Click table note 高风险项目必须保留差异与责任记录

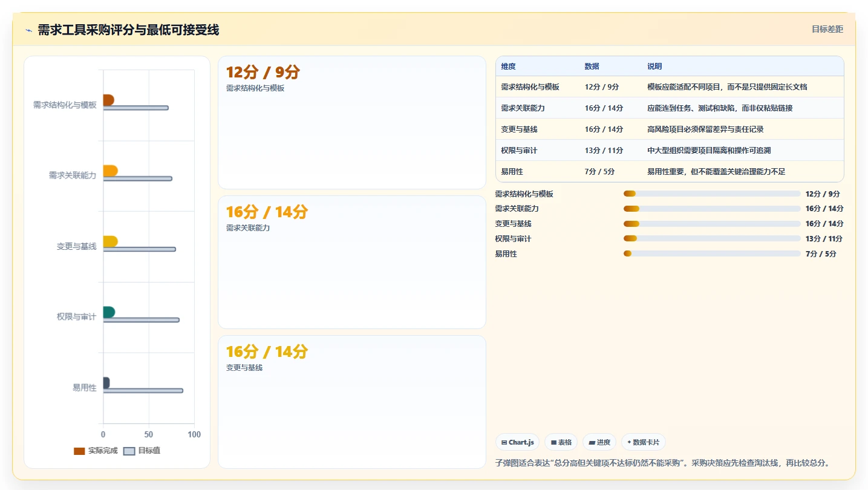[706, 129]
